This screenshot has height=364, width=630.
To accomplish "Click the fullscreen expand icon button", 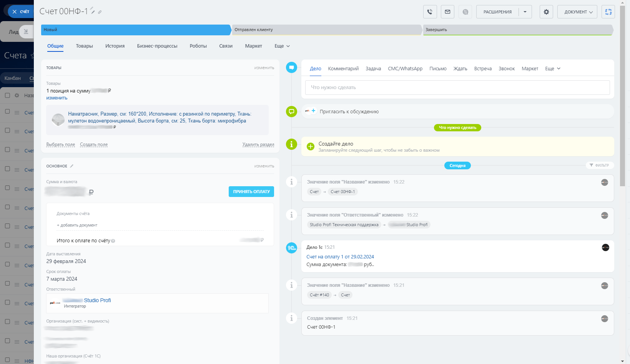I will 608,12.
